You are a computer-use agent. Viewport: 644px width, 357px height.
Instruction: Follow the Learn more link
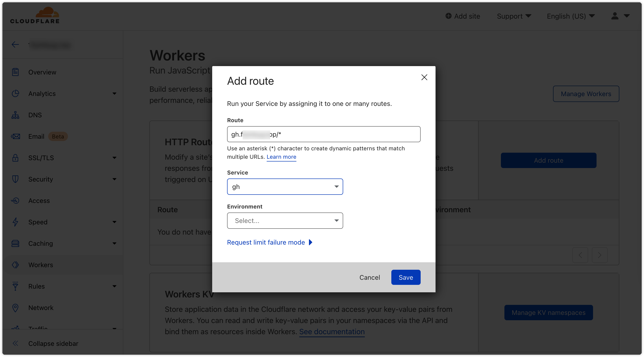pyautogui.click(x=281, y=157)
